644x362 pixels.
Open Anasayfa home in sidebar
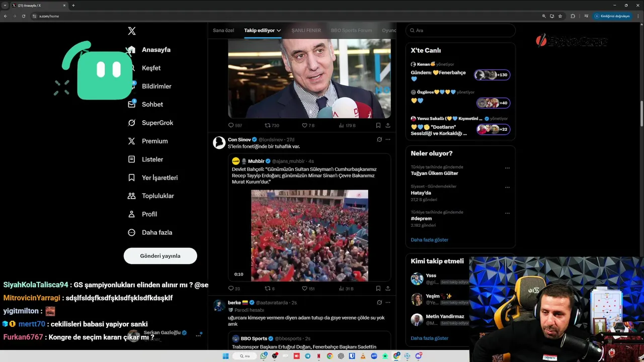[x=149, y=50]
